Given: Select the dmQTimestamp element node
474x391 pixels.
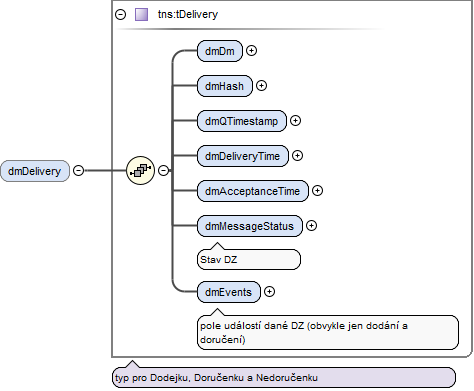Looking at the screenshot, I should point(242,121).
